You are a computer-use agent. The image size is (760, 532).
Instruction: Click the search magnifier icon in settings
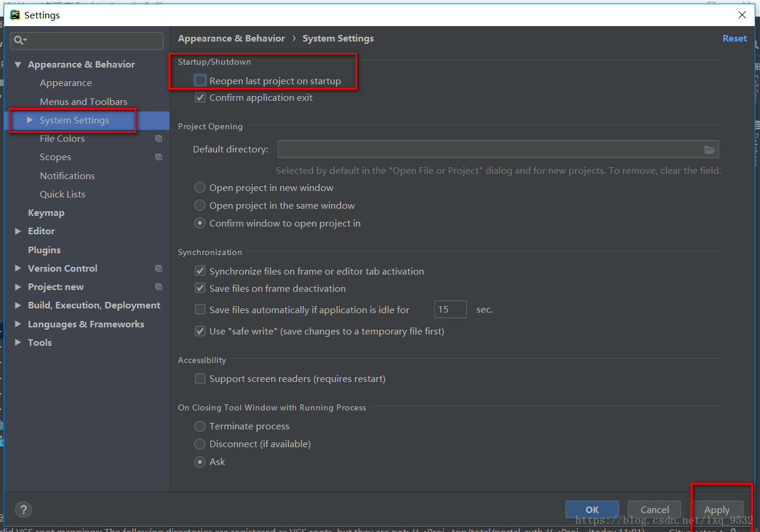(19, 40)
